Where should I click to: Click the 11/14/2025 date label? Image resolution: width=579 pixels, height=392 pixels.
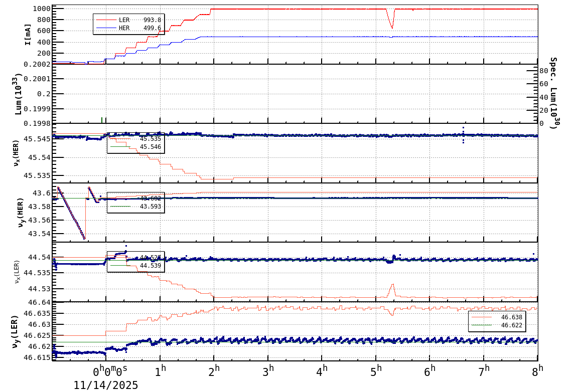pyautogui.click(x=106, y=386)
